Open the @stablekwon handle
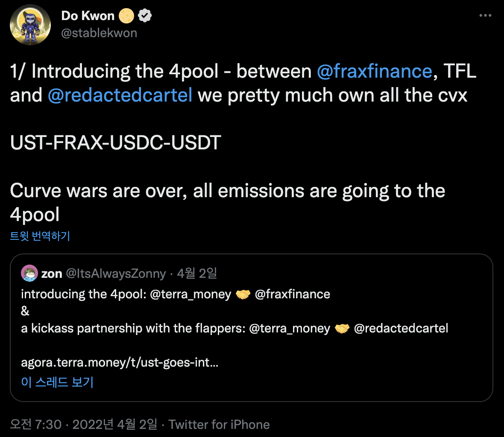This screenshot has width=504, height=437. click(99, 33)
